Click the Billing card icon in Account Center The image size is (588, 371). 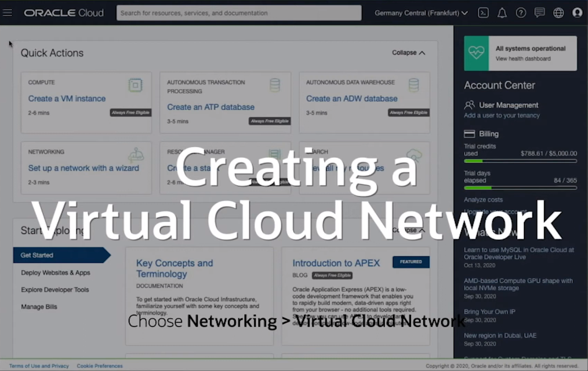[x=469, y=134]
